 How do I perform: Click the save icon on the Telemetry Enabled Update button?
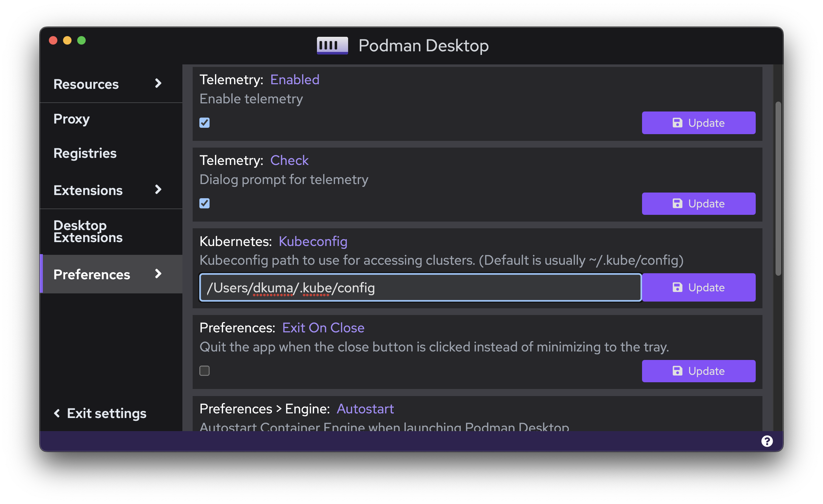pyautogui.click(x=677, y=122)
